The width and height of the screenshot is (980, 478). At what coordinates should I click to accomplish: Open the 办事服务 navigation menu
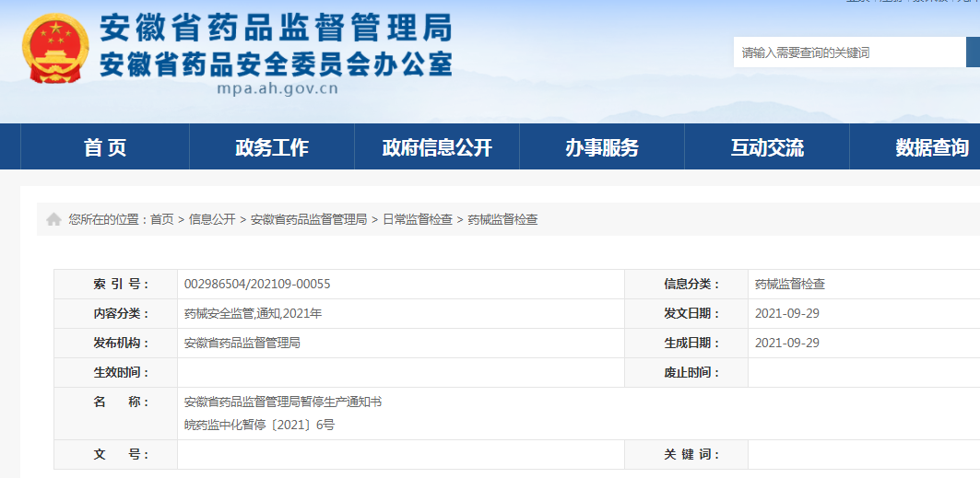click(x=602, y=147)
